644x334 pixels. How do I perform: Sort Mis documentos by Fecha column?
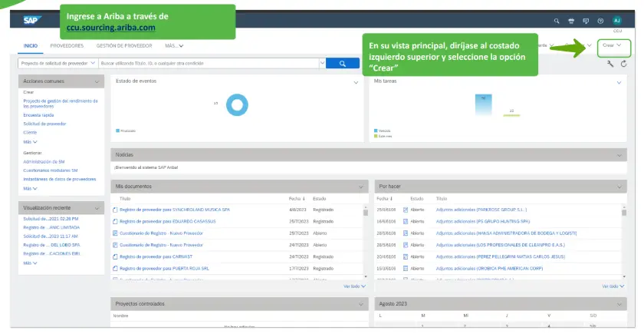coord(297,199)
